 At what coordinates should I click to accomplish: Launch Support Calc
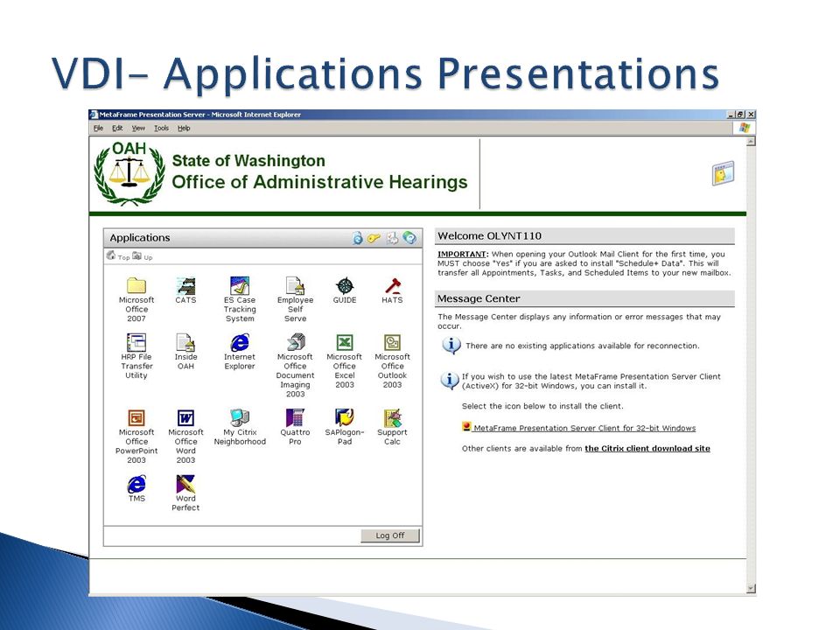(393, 418)
